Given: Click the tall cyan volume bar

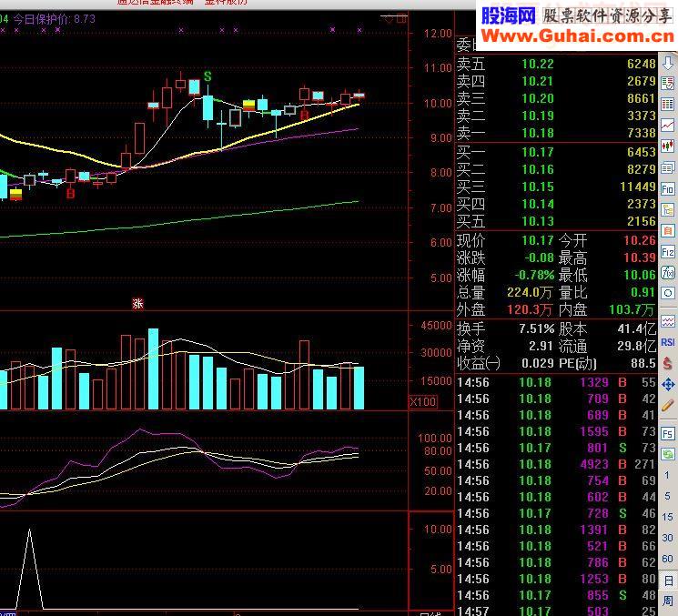Looking at the screenshot, I should pos(153,369).
